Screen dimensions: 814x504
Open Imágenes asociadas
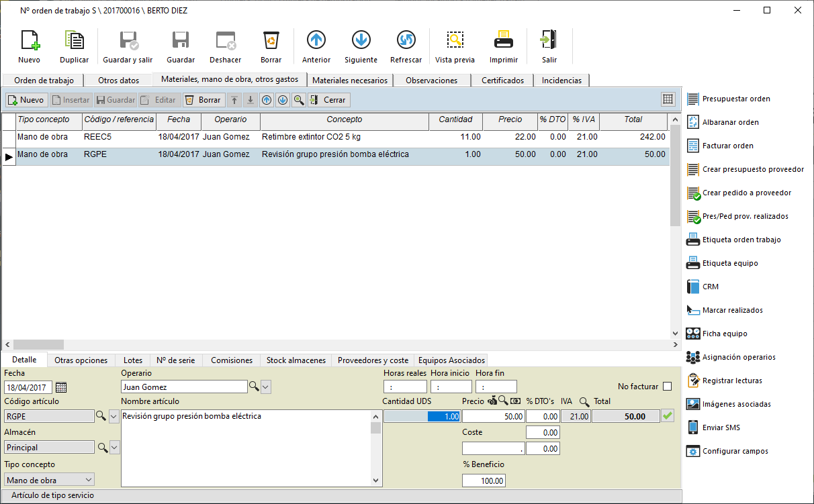[x=729, y=404]
